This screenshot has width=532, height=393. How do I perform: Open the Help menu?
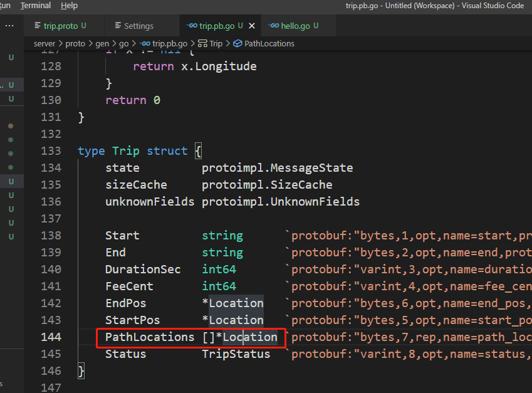coord(69,6)
